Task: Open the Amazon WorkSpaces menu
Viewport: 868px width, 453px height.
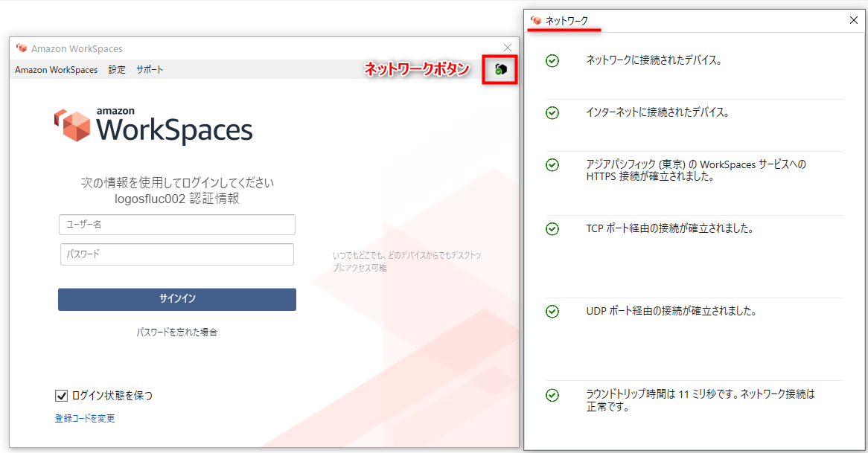Action: (56, 70)
